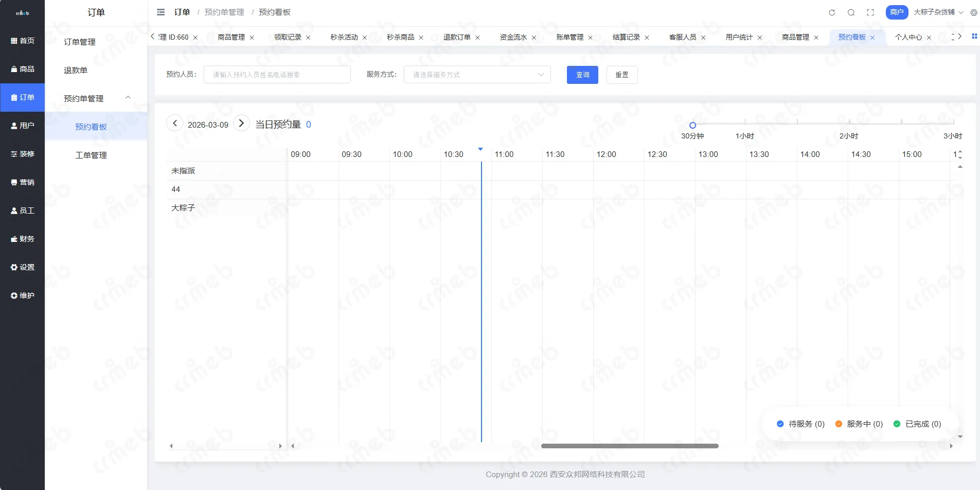This screenshot has height=490, width=980.
Task: Click the 2026-03-09 date display
Action: [x=208, y=125]
